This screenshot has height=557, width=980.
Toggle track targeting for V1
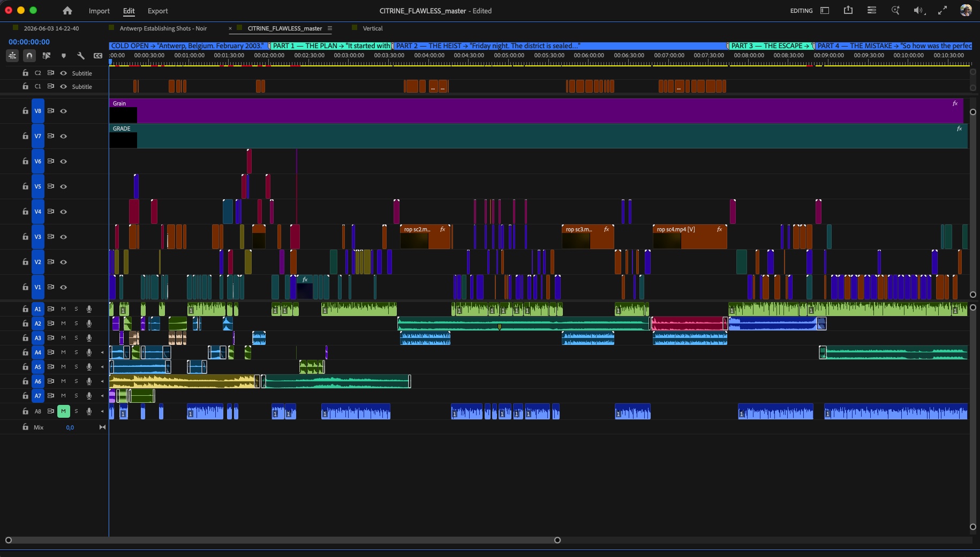coord(38,287)
